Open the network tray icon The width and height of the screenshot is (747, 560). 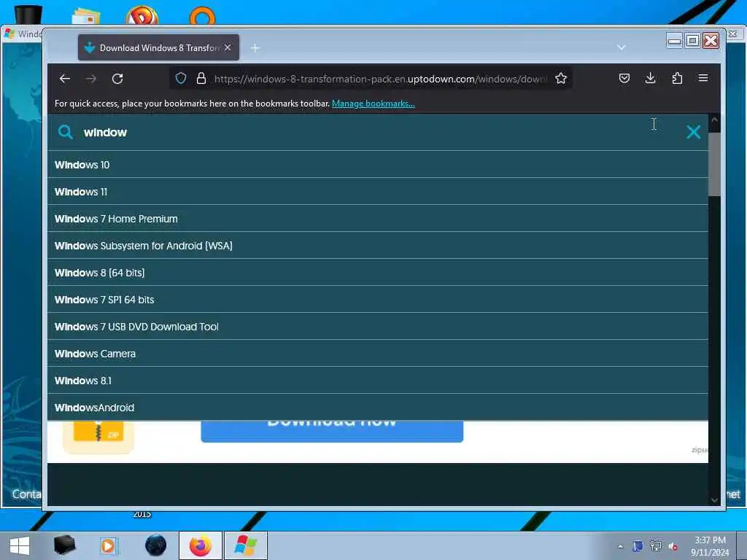coord(656,546)
